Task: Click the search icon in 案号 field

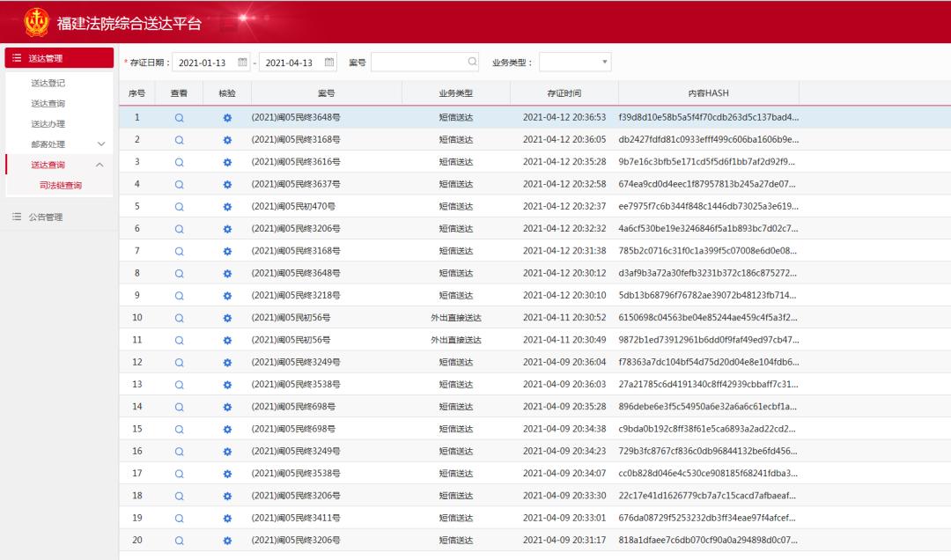Action: tap(472, 63)
